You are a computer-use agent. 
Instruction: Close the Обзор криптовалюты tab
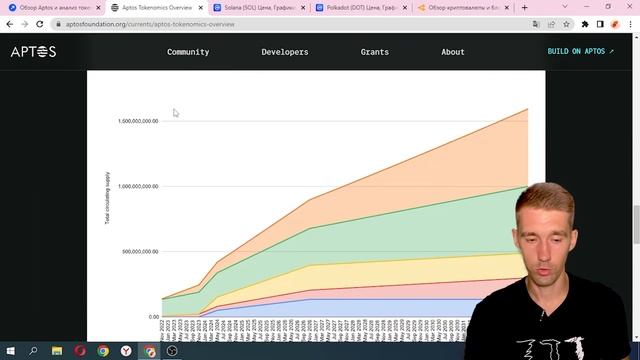pyautogui.click(x=507, y=8)
